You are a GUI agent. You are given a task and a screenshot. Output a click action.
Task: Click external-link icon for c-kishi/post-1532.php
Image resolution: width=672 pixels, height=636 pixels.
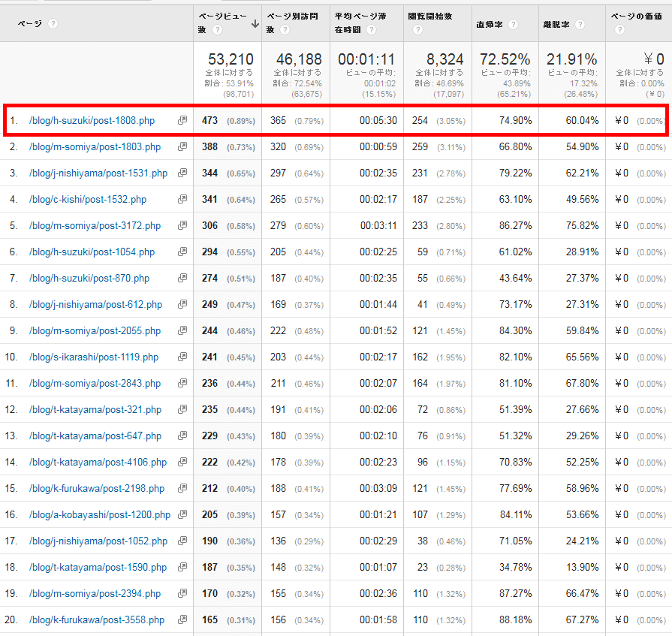(182, 200)
